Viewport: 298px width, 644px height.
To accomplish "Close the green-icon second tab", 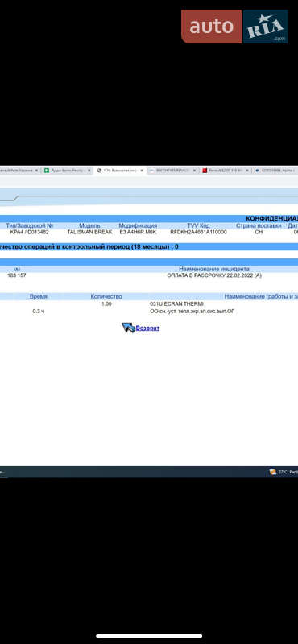I will pyautogui.click(x=89, y=171).
